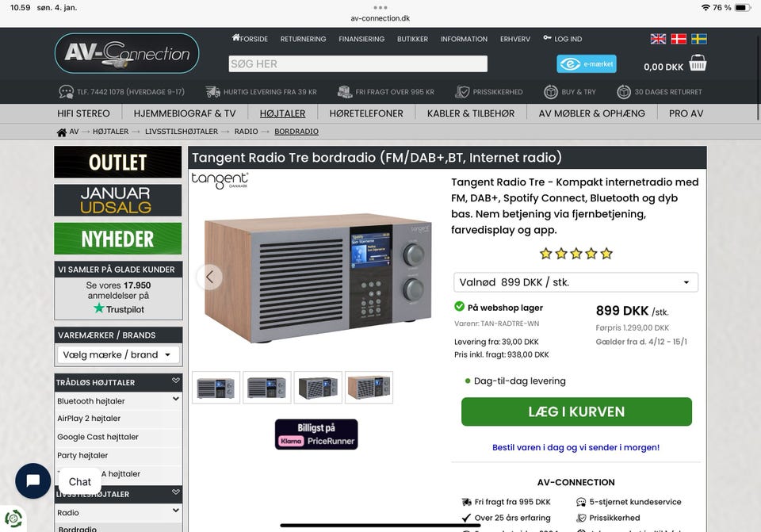Add product with LÆG I KURVEN
The height and width of the screenshot is (532, 761).
click(x=576, y=411)
